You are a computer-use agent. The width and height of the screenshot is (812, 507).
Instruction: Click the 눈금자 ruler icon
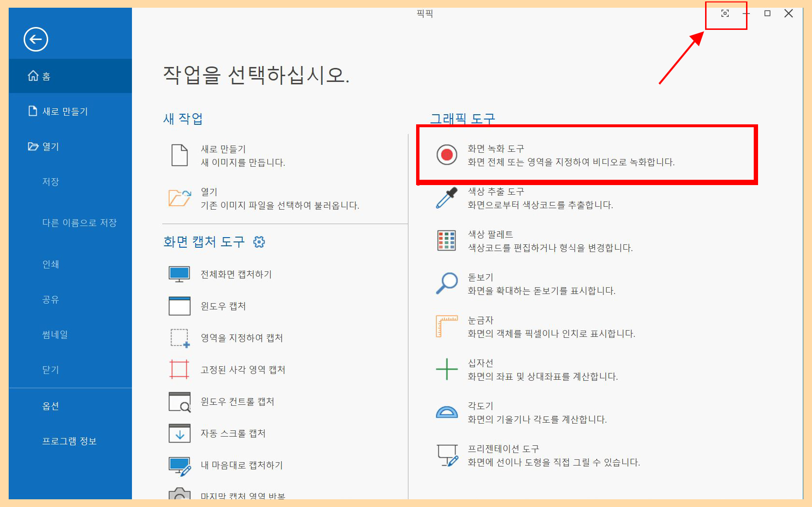(x=446, y=326)
